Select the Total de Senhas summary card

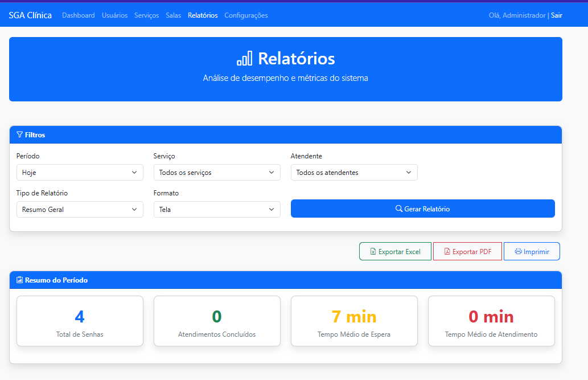(x=80, y=320)
